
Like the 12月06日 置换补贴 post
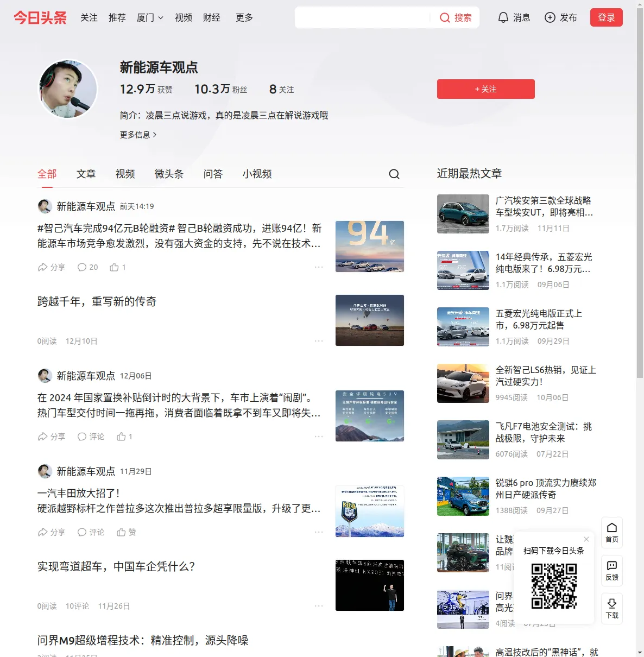(x=125, y=437)
